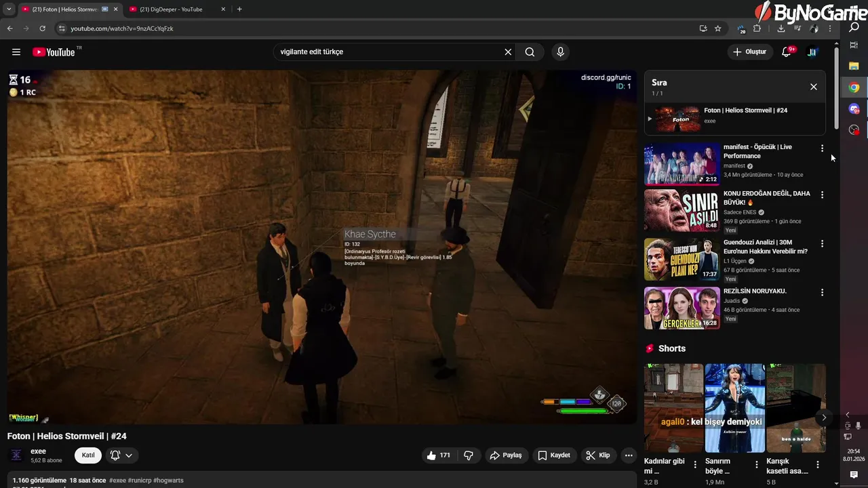Open the Windows notification center
The image size is (868, 488).
(x=854, y=474)
